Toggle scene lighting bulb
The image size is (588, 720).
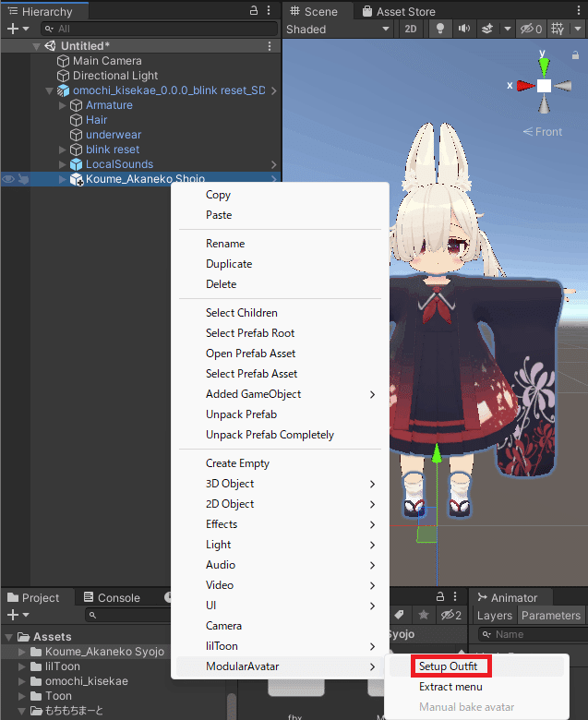[x=439, y=29]
